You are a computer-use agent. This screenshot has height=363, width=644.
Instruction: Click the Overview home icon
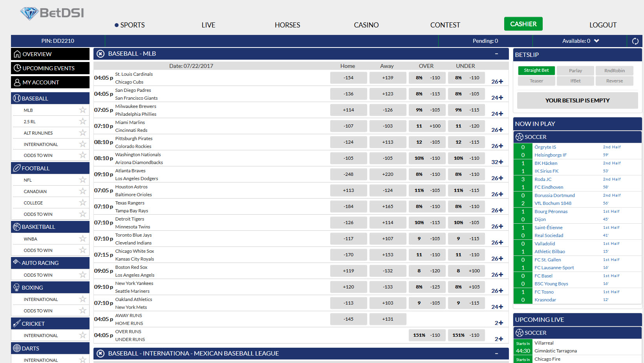click(17, 54)
